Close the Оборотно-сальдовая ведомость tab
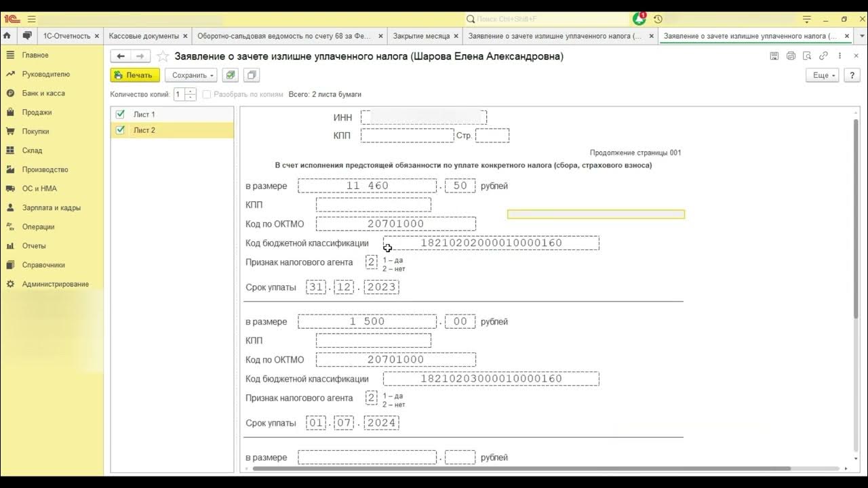Screen dimensions: 868x488 [x=382, y=36]
